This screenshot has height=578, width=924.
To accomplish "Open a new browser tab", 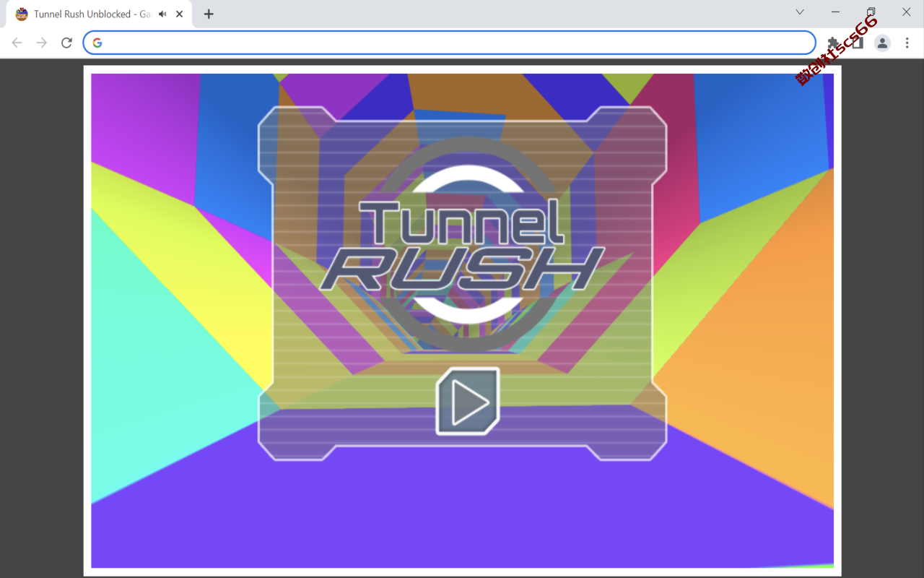I will pyautogui.click(x=209, y=14).
